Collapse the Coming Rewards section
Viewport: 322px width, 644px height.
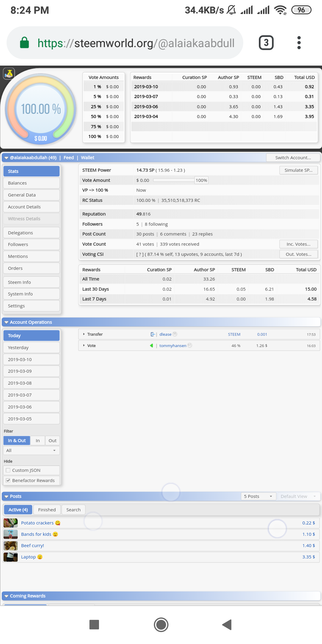6,596
